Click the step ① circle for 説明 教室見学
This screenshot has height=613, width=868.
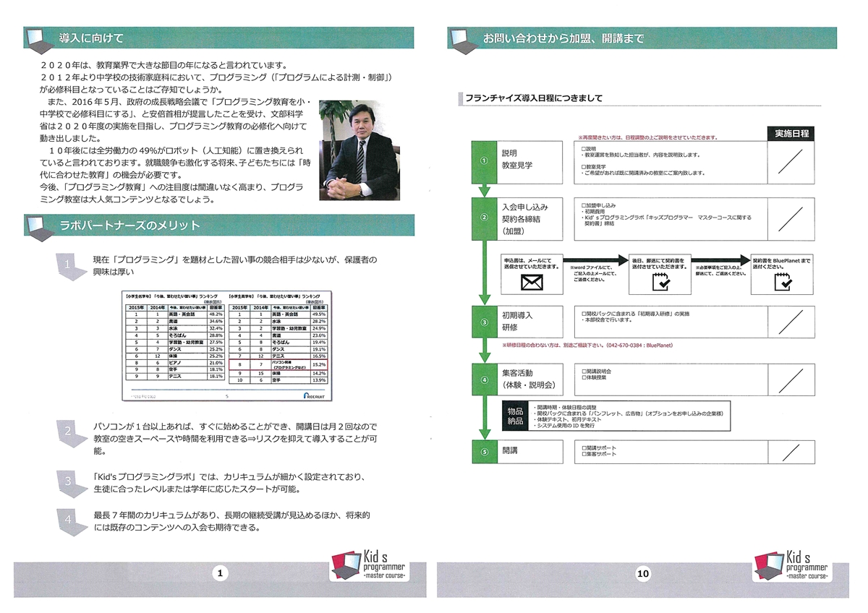pyautogui.click(x=485, y=160)
